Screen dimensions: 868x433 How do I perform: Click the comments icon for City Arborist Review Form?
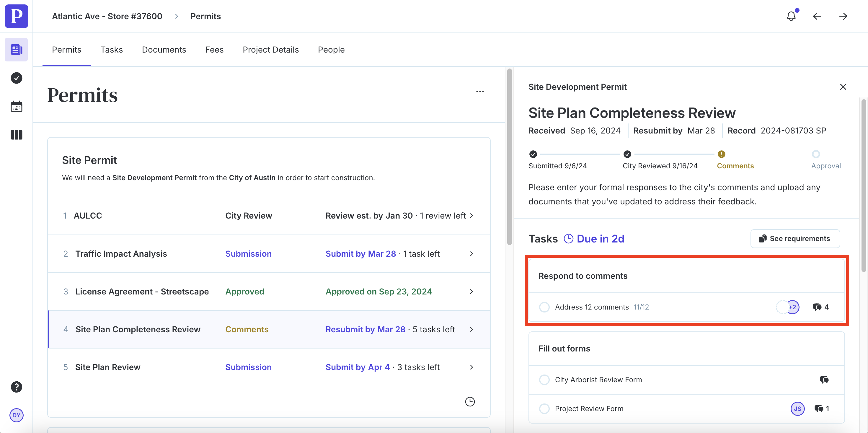coord(824,380)
